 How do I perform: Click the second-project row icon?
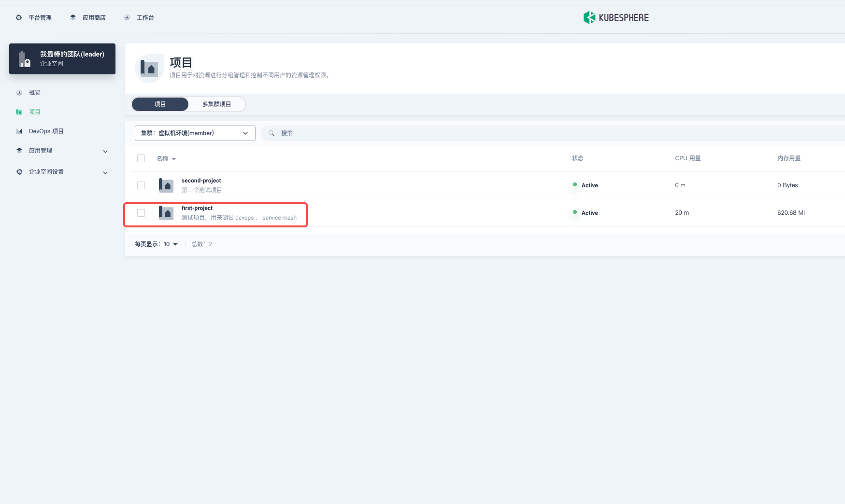166,185
